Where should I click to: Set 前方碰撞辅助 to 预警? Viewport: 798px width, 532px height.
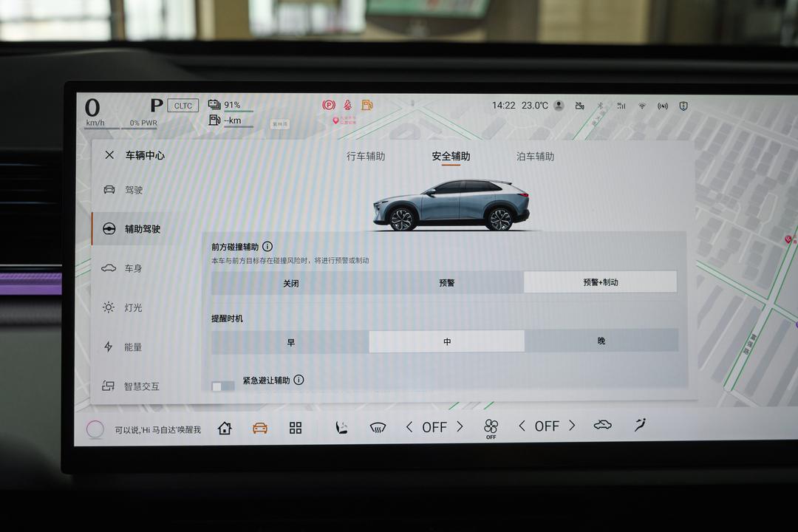(x=446, y=282)
